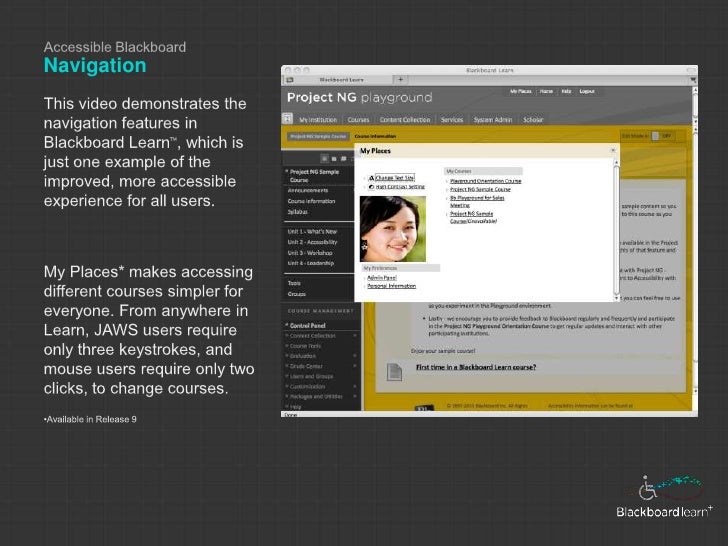Open the Courses tab
The width and height of the screenshot is (728, 546).
[x=358, y=120]
